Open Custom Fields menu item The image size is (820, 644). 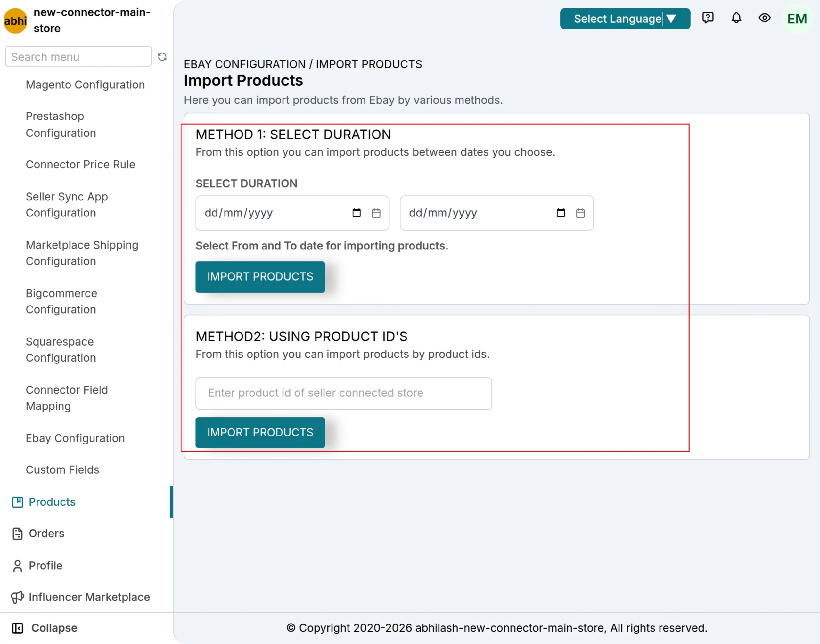pyautogui.click(x=62, y=470)
